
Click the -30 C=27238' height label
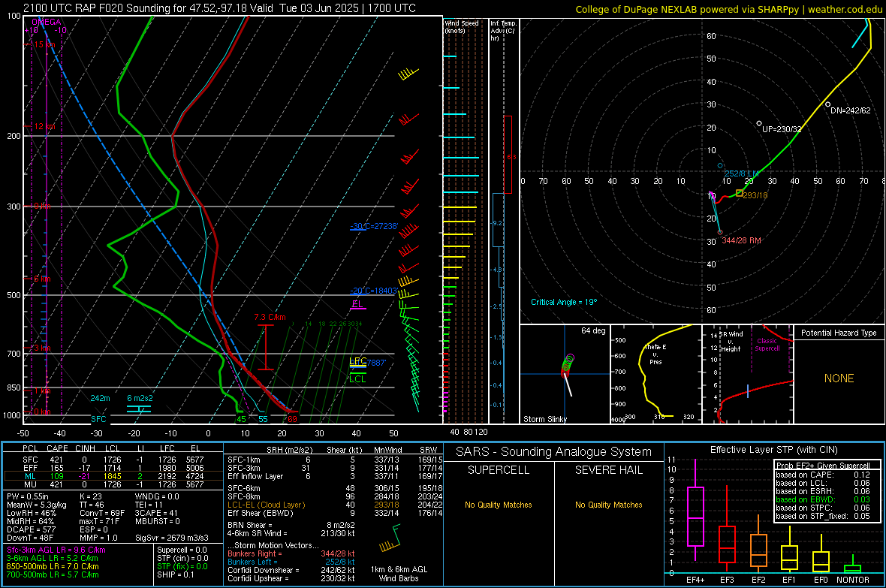coord(374,226)
